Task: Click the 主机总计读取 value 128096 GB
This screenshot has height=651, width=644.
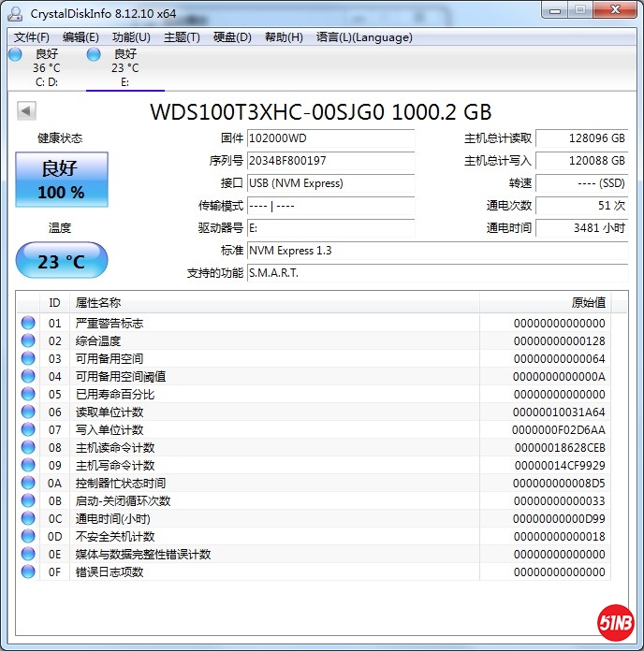Action: click(x=581, y=138)
